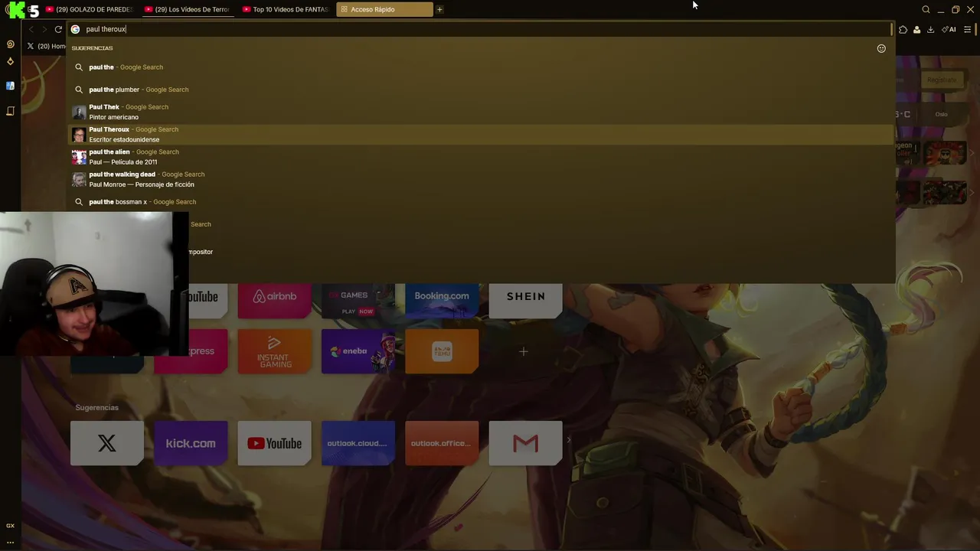Open the Games Play Now speed dial tile
980x551 pixels.
pyautogui.click(x=358, y=301)
